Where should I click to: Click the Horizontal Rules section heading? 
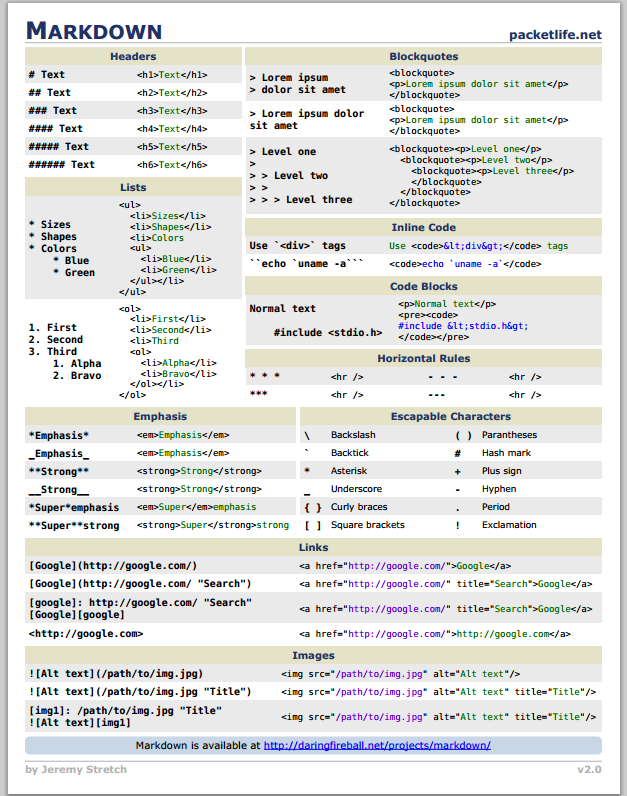coord(423,358)
